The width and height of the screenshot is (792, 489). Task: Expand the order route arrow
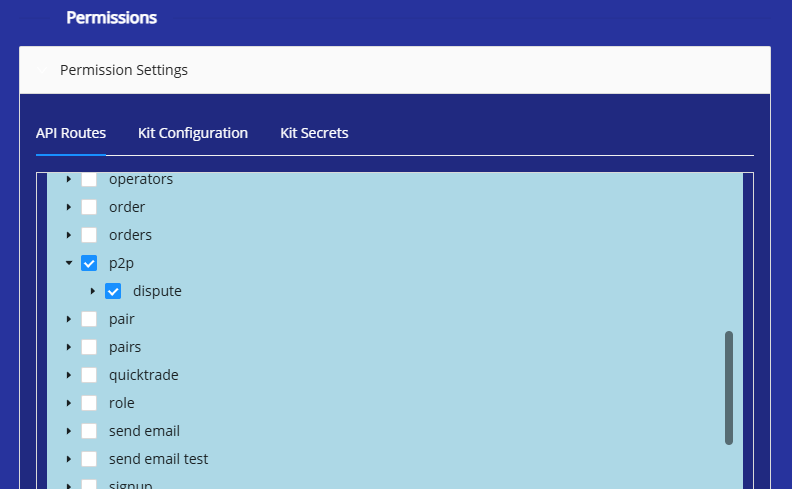tap(69, 207)
